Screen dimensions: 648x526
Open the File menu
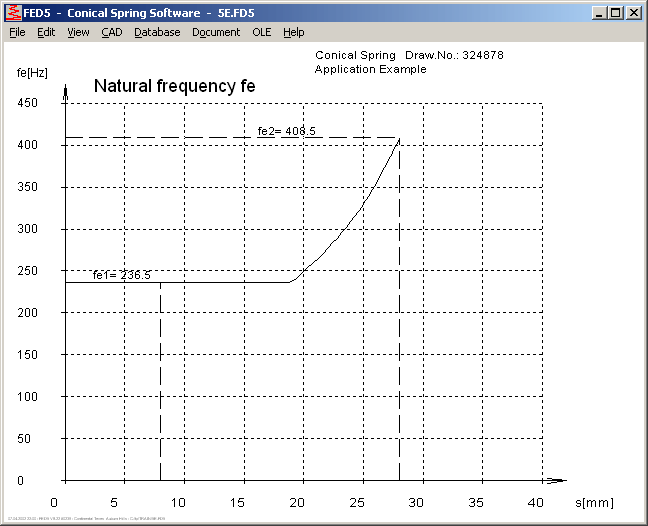click(x=17, y=32)
